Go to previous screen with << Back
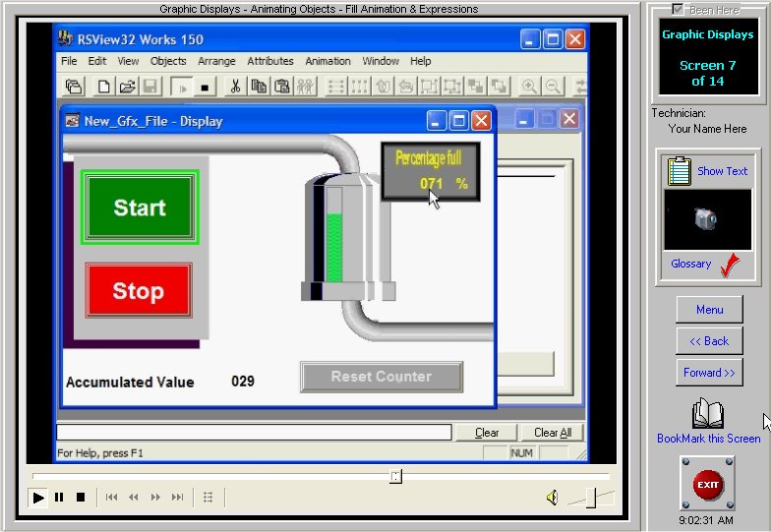 709,340
